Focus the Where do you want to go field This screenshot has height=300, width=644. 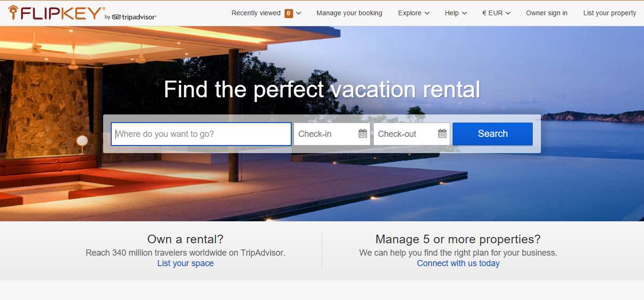coord(201,134)
